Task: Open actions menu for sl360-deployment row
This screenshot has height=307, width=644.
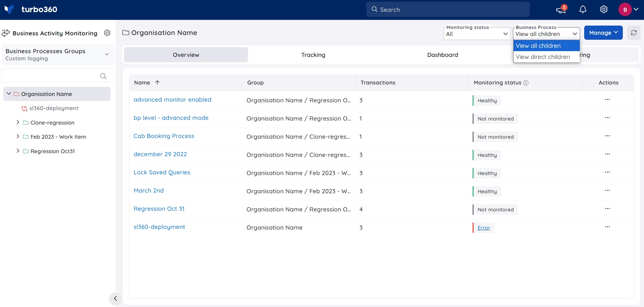Action: tap(607, 227)
